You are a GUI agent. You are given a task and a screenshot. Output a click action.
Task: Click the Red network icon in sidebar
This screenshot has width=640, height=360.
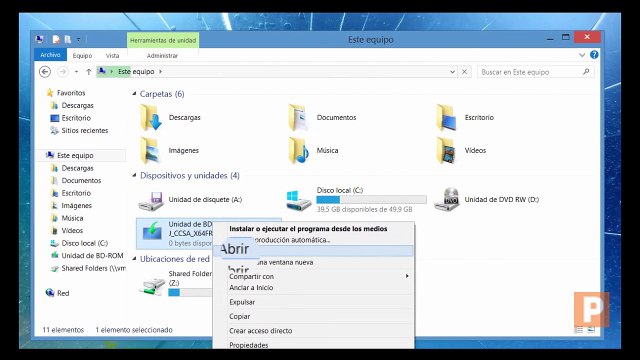[50, 293]
